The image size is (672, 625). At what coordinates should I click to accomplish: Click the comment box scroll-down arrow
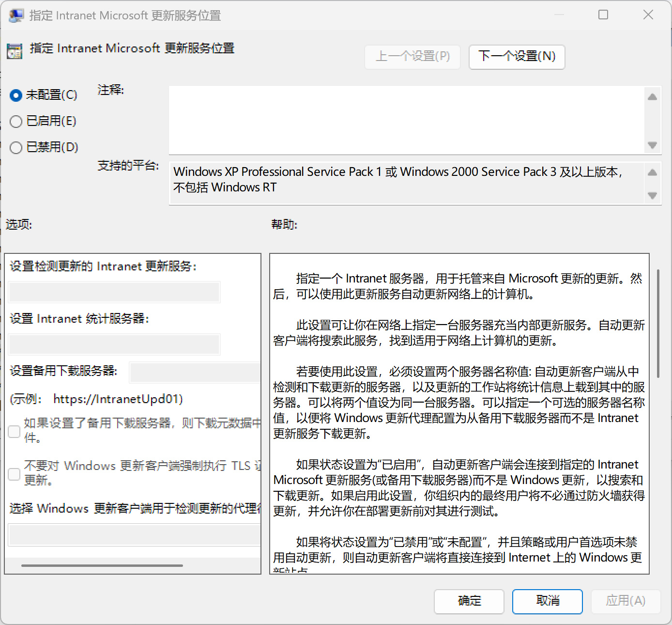653,145
